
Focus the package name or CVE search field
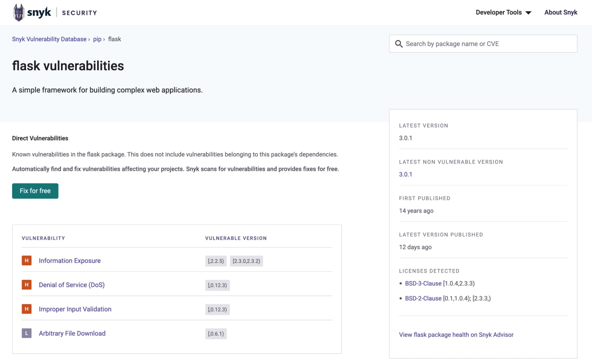(483, 44)
